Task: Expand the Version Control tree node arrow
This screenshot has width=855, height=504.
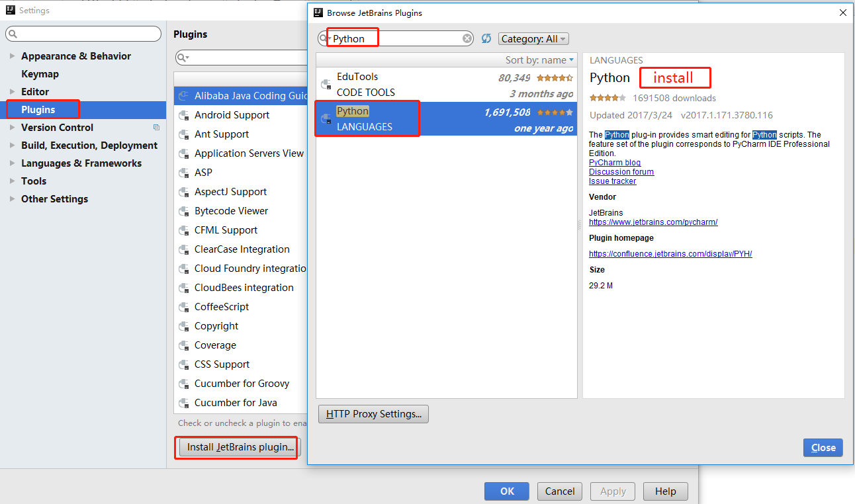Action: (x=12, y=128)
